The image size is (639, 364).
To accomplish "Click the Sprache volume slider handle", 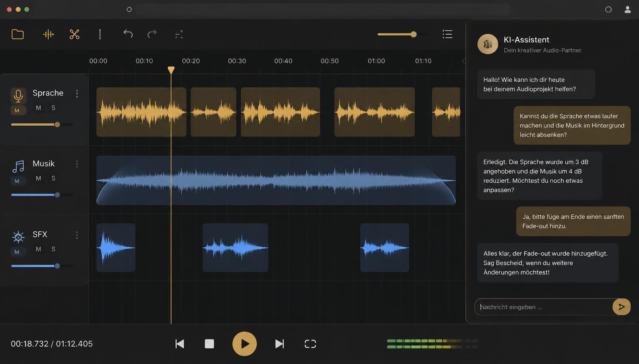I will [x=57, y=125].
